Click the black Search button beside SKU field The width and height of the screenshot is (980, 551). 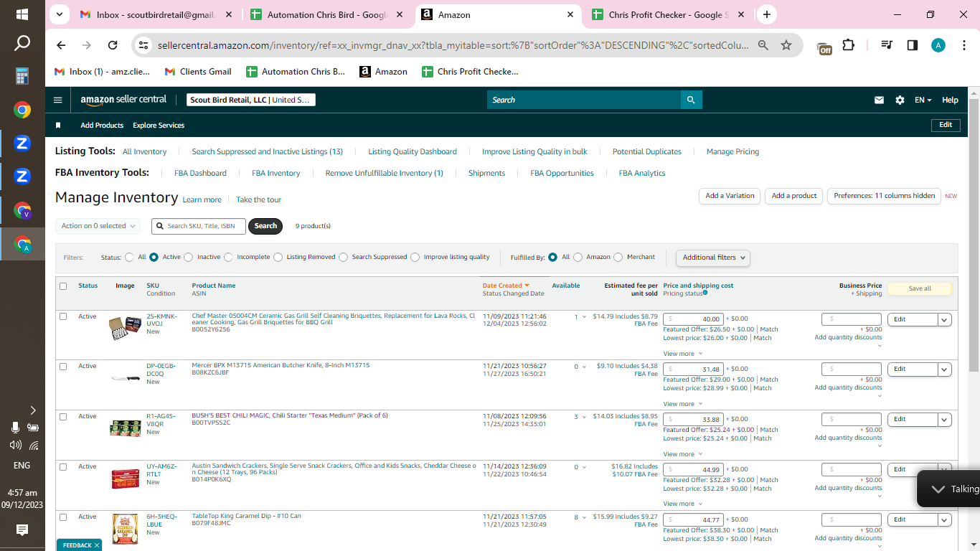coord(265,226)
